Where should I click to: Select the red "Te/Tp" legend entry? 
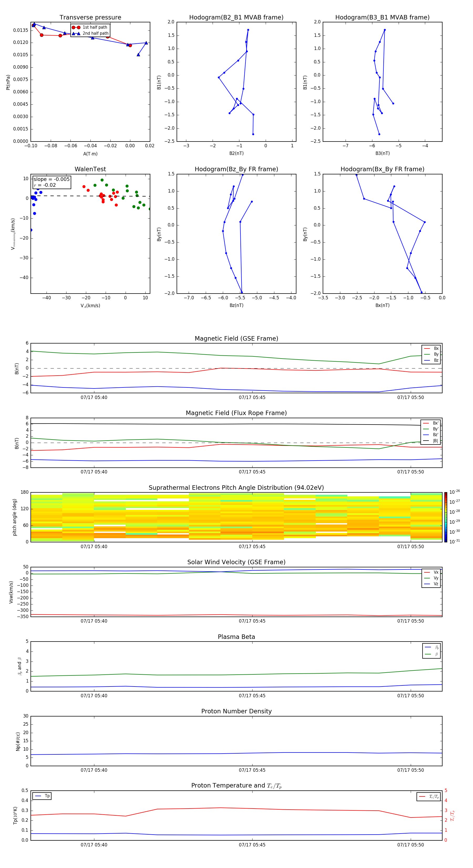pos(429,796)
